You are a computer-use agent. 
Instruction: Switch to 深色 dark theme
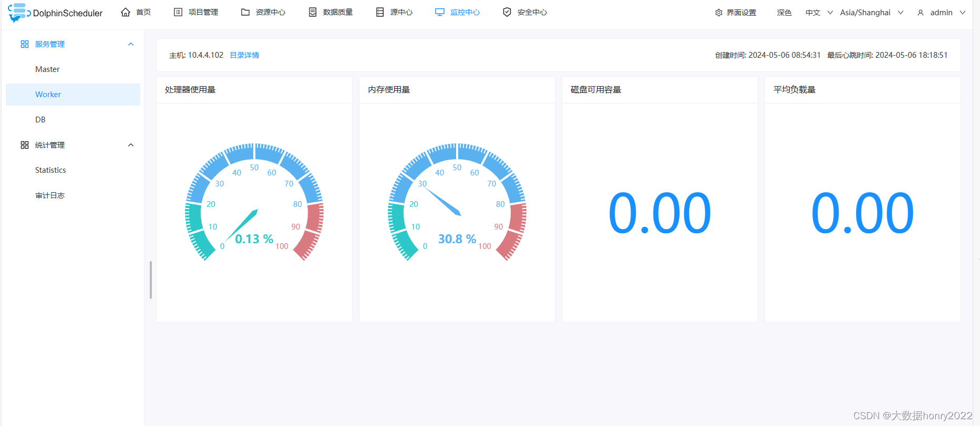click(x=784, y=13)
